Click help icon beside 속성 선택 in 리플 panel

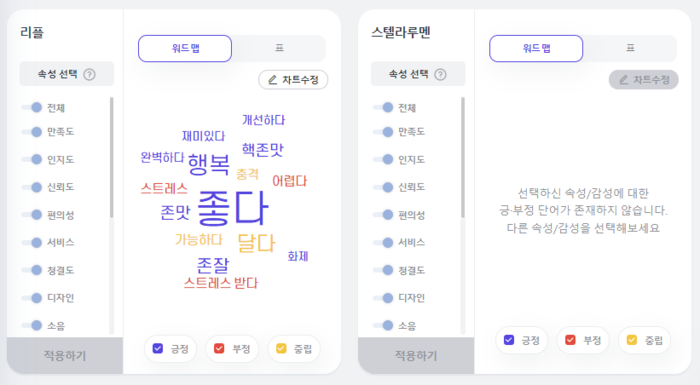(x=89, y=74)
